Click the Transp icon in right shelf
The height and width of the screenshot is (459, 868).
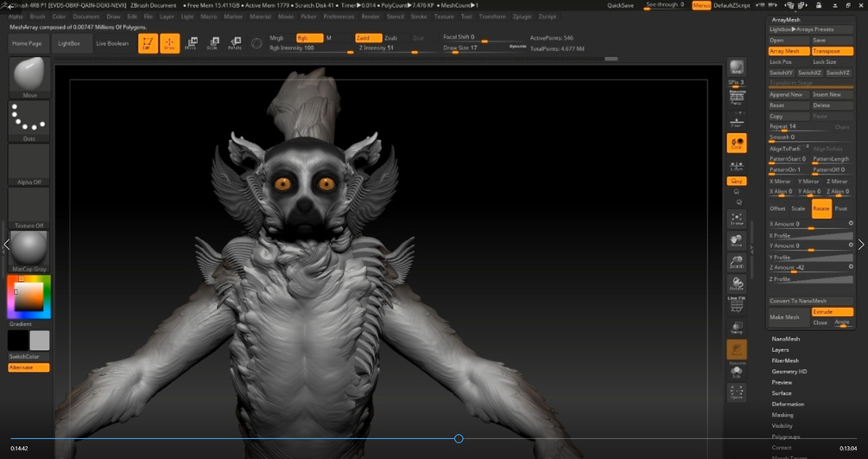pos(736,327)
